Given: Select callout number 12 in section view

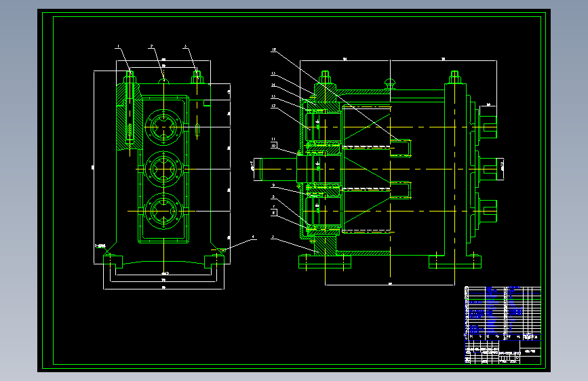Looking at the screenshot, I should tap(273, 106).
